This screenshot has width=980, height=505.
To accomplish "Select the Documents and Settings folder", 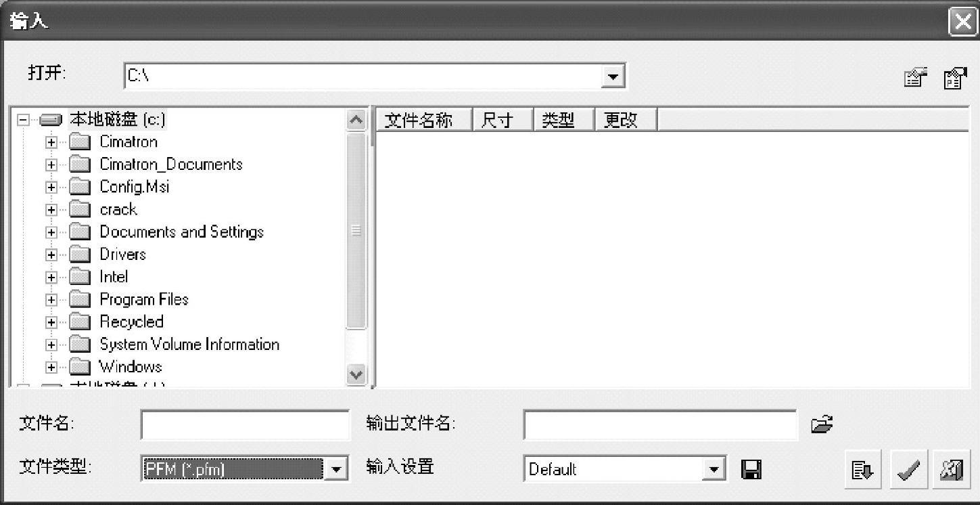I will pyautogui.click(x=181, y=232).
